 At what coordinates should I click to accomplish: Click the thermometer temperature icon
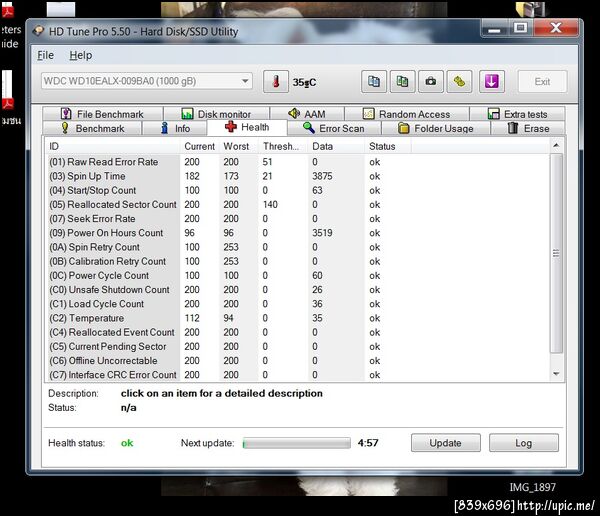click(276, 82)
